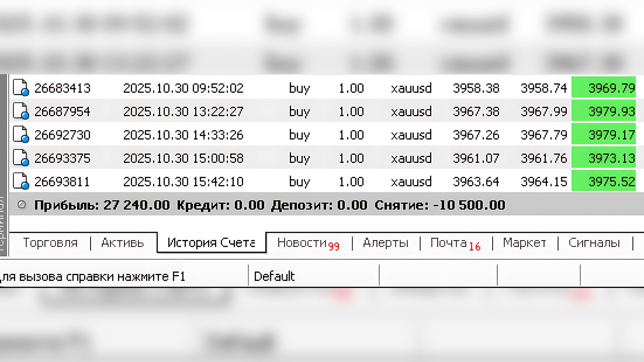The image size is (644, 362).
Task: Click green take-profit cell 3969.79
Action: pyautogui.click(x=604, y=87)
